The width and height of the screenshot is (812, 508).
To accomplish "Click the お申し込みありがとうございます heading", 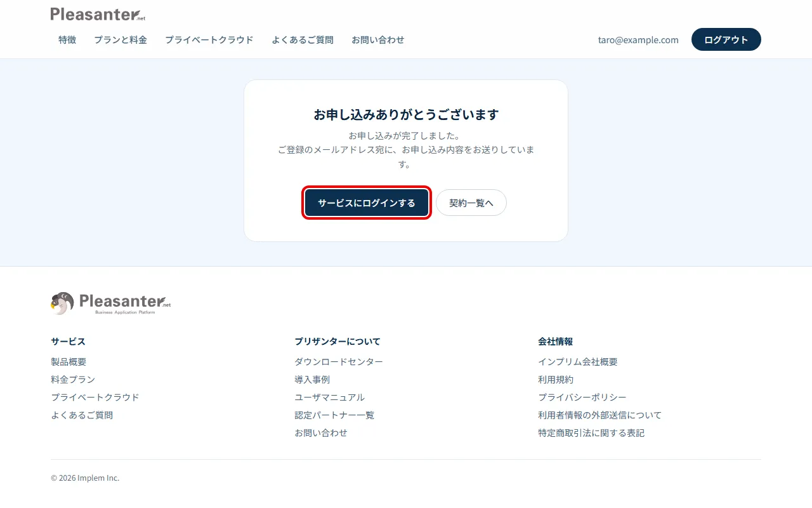I will tap(406, 114).
